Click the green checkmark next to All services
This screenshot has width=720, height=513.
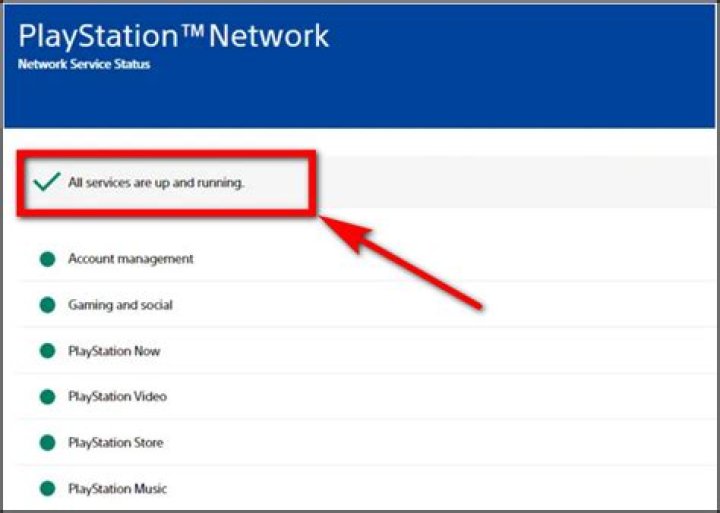click(x=47, y=181)
